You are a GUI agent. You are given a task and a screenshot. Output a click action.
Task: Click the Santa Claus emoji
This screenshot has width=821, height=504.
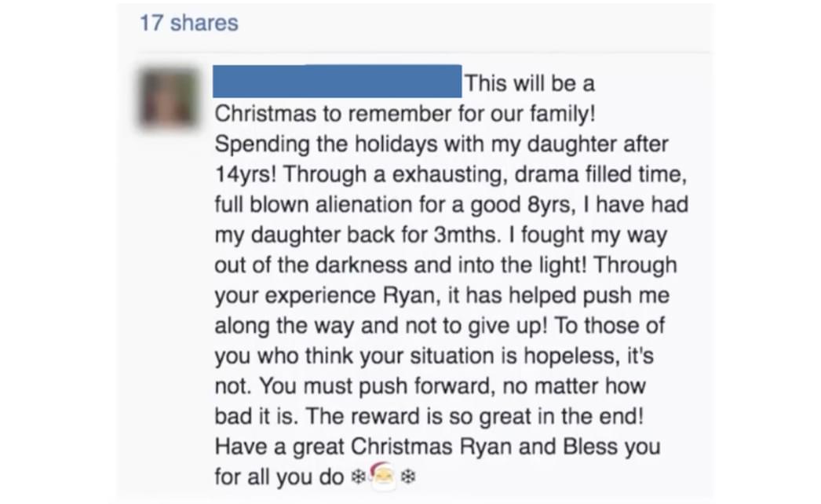point(383,477)
